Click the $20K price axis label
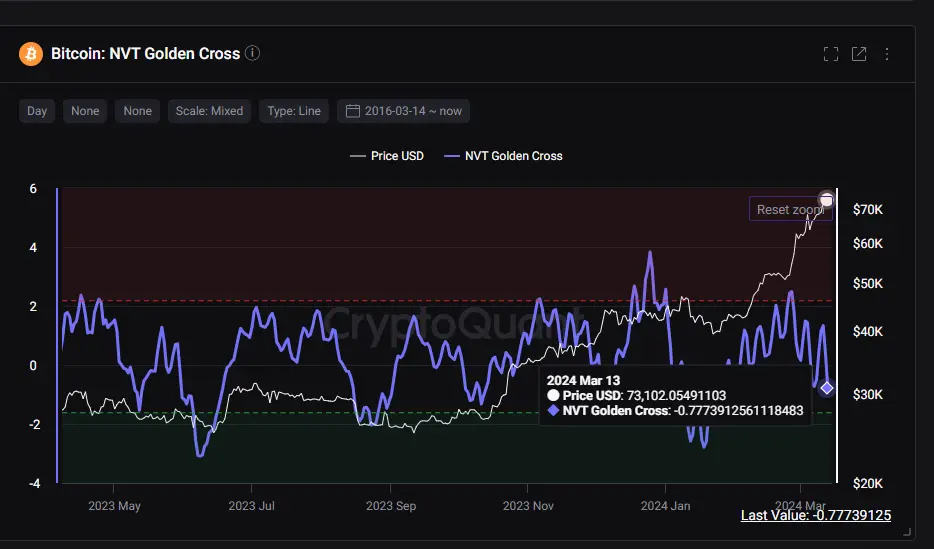This screenshot has height=549, width=934. (868, 484)
